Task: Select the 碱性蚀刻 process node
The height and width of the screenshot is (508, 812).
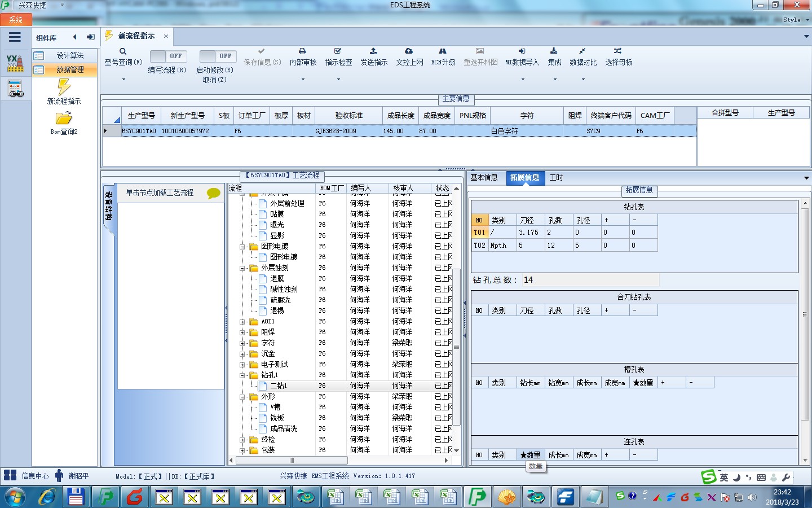Action: click(x=284, y=290)
